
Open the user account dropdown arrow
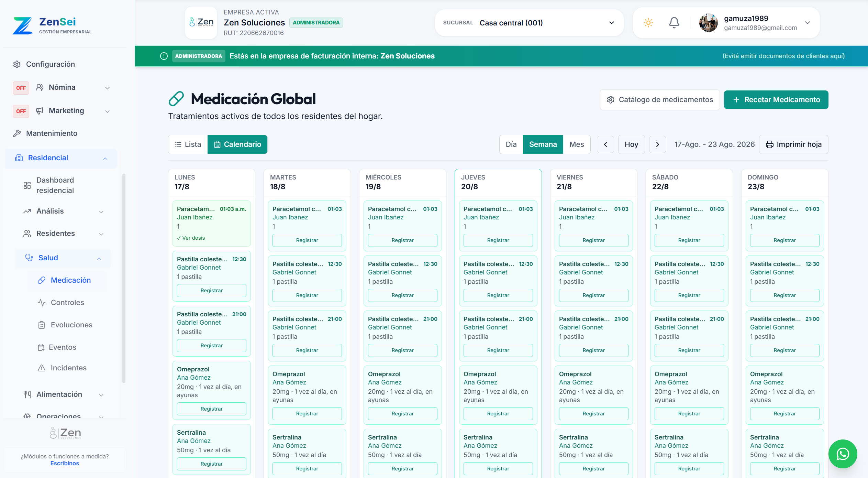(808, 23)
